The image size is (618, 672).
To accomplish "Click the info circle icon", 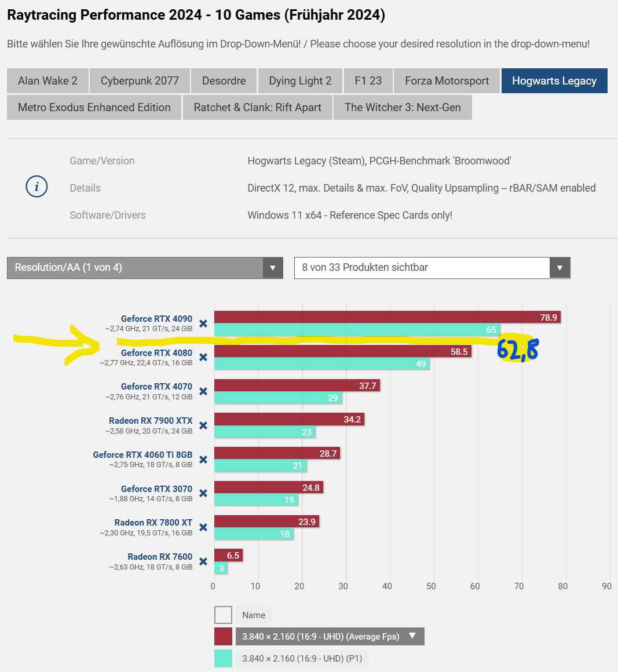I will (36, 186).
